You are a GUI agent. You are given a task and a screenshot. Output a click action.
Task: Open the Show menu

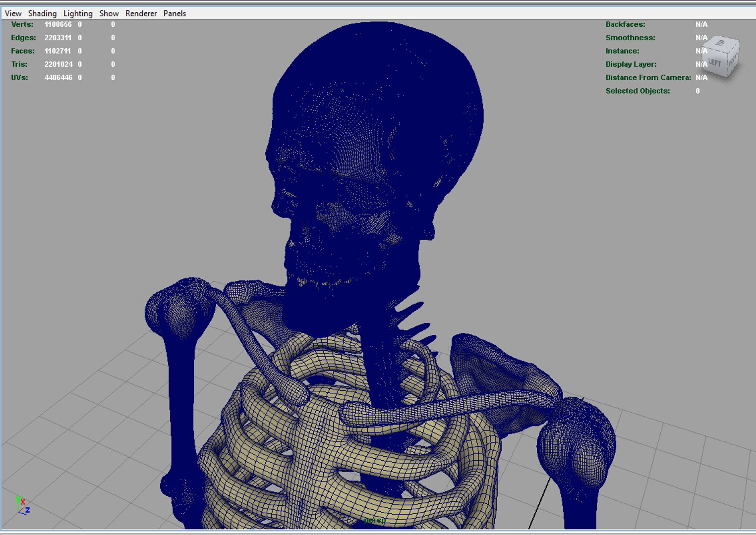pyautogui.click(x=109, y=13)
